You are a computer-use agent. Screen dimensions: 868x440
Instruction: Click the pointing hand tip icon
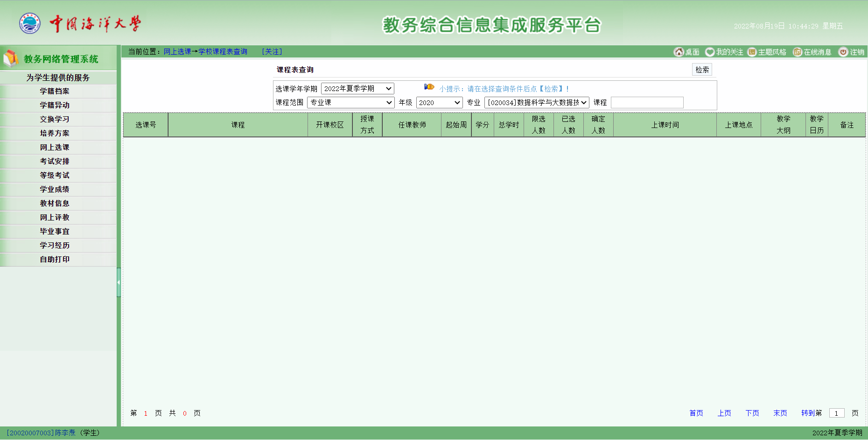pos(429,87)
